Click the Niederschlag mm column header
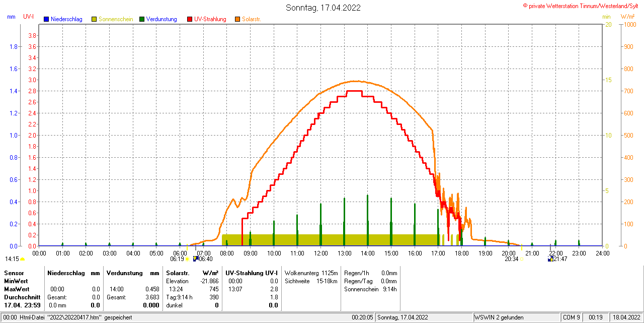The height and width of the screenshot is (323, 644). pyautogui.click(x=73, y=273)
